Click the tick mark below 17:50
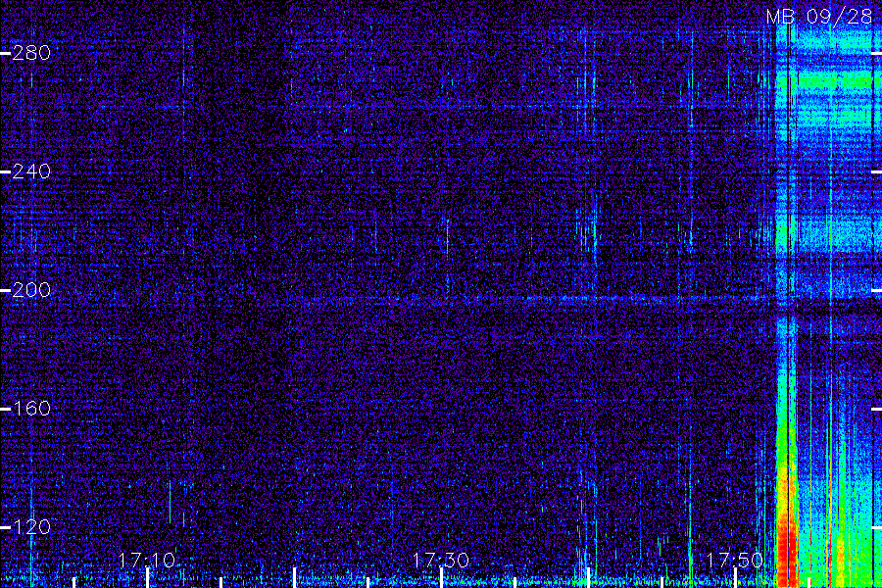882x588 pixels. (x=735, y=578)
